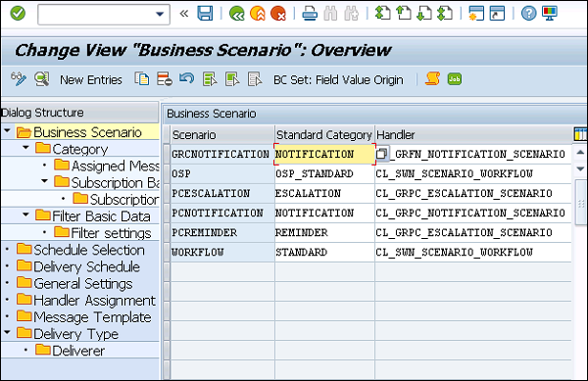Viewport: 588px width, 381px height.
Task: Select the row marker for PCREMINDER scenario
Action: pyautogui.click(x=167, y=233)
